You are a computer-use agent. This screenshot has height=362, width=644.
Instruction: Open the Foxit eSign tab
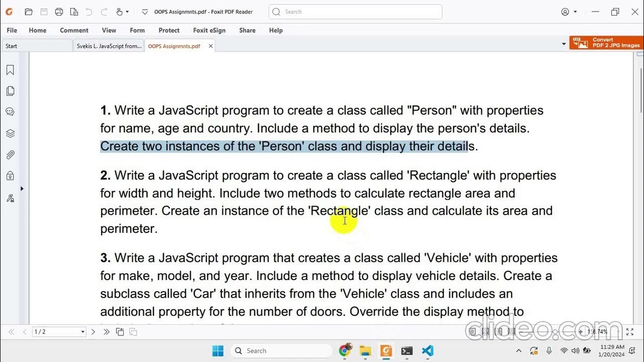(209, 30)
